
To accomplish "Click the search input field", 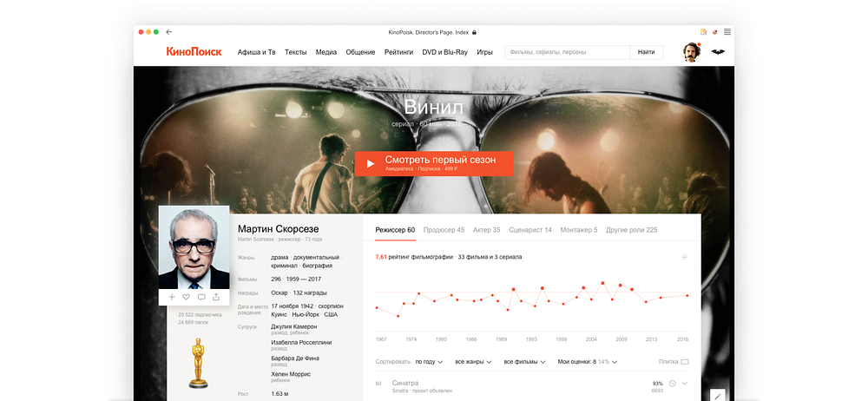I will click(x=567, y=52).
